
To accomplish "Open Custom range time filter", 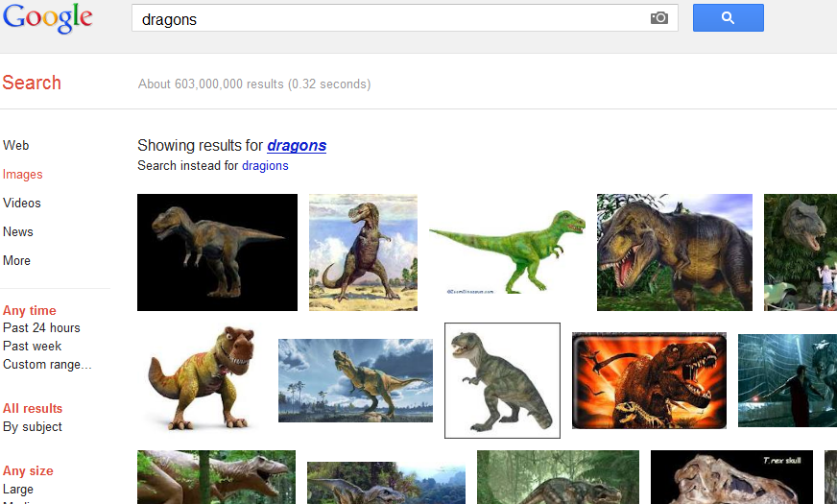I will 48,365.
